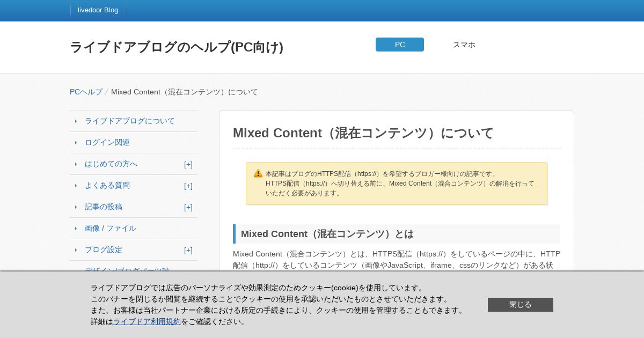Open ログイン関連 sidebar item
The height and width of the screenshot is (338, 644).
(107, 142)
